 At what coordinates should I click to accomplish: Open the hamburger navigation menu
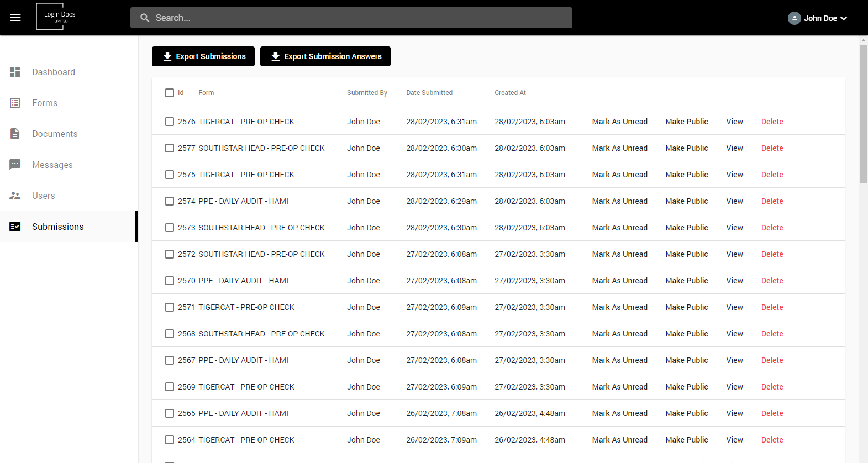(15, 18)
